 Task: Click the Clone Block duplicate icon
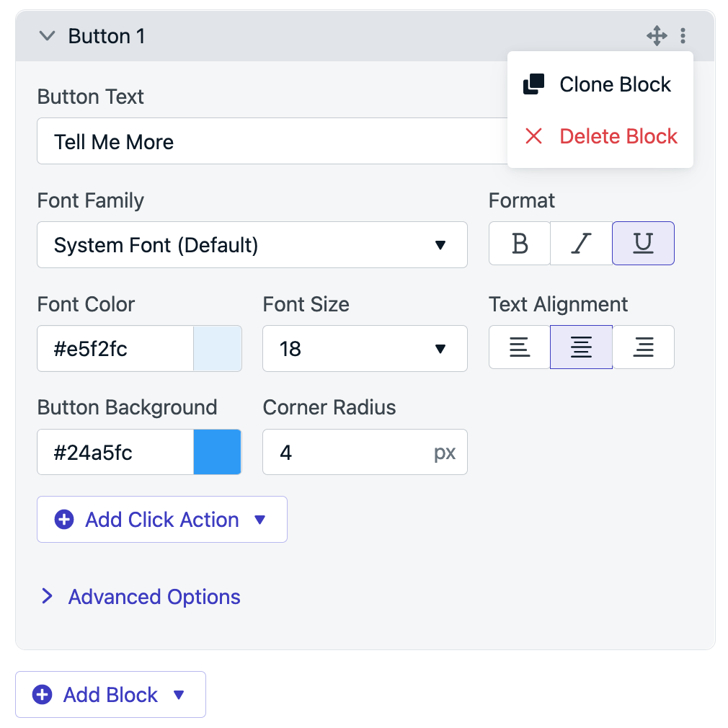point(533,84)
